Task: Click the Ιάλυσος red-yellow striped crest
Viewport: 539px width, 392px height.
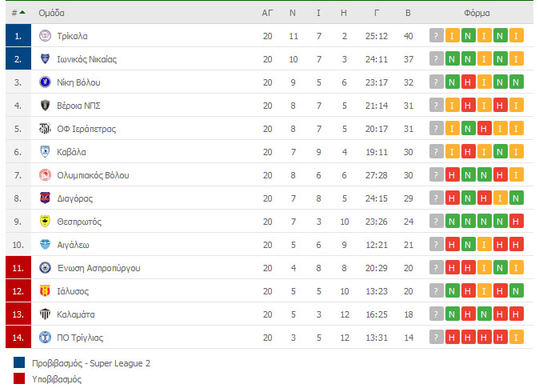Action: pyautogui.click(x=45, y=291)
